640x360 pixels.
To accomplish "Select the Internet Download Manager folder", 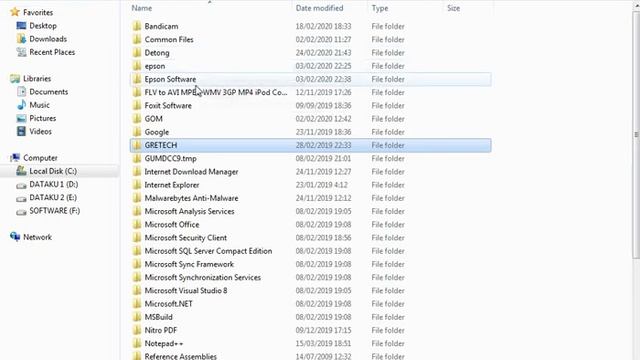I will pyautogui.click(x=191, y=171).
